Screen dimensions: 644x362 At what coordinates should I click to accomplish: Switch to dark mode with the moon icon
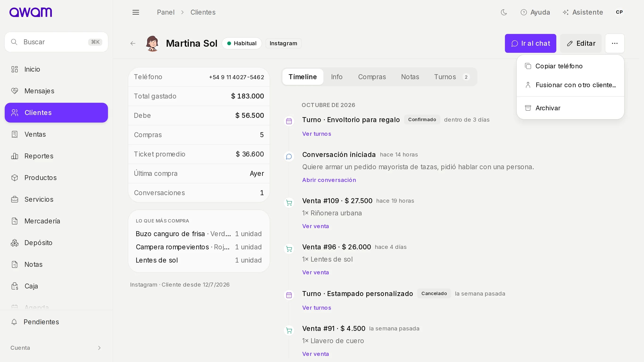click(x=504, y=12)
